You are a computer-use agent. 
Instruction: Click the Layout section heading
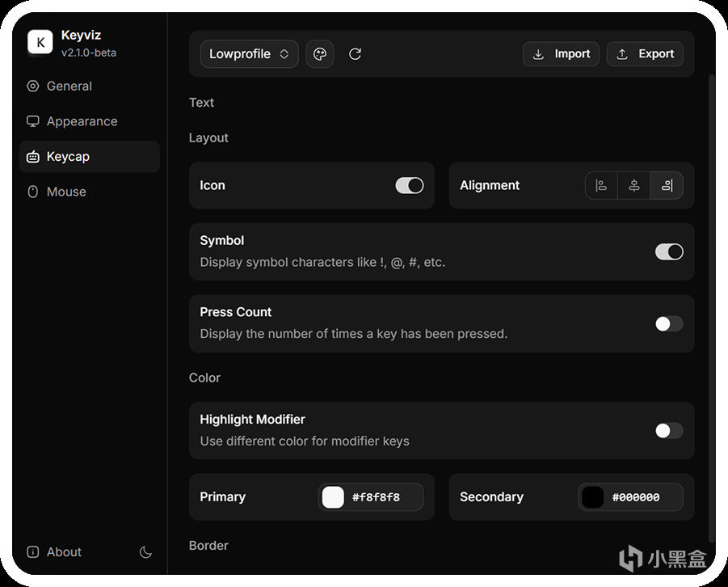[208, 137]
